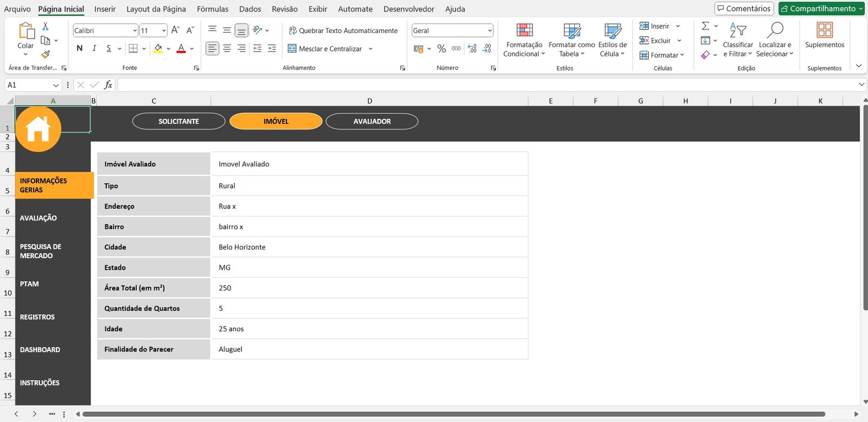Open the Calibri font name dropdown
The image size is (868, 422).
(135, 31)
